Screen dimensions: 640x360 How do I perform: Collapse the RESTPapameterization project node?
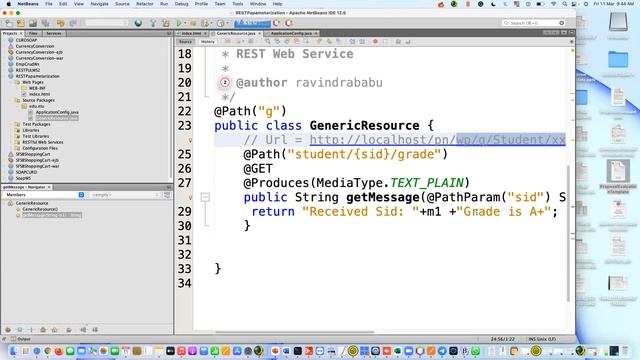[5, 76]
